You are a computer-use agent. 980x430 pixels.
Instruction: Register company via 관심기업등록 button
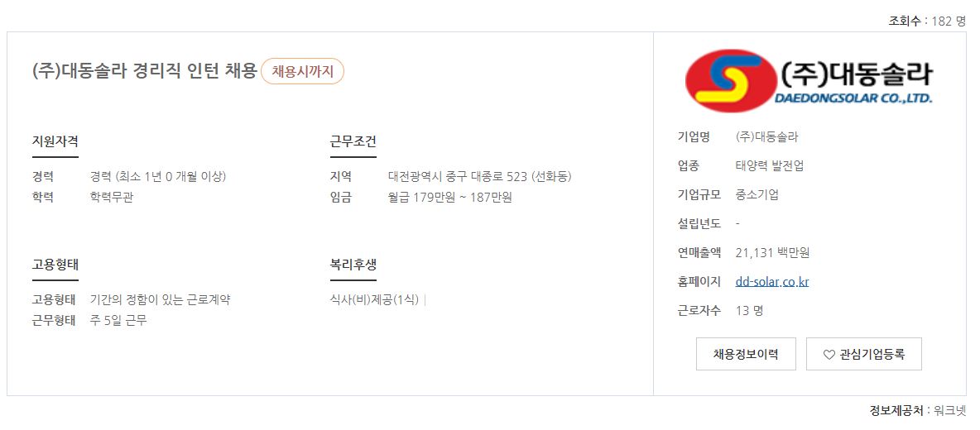(864, 355)
